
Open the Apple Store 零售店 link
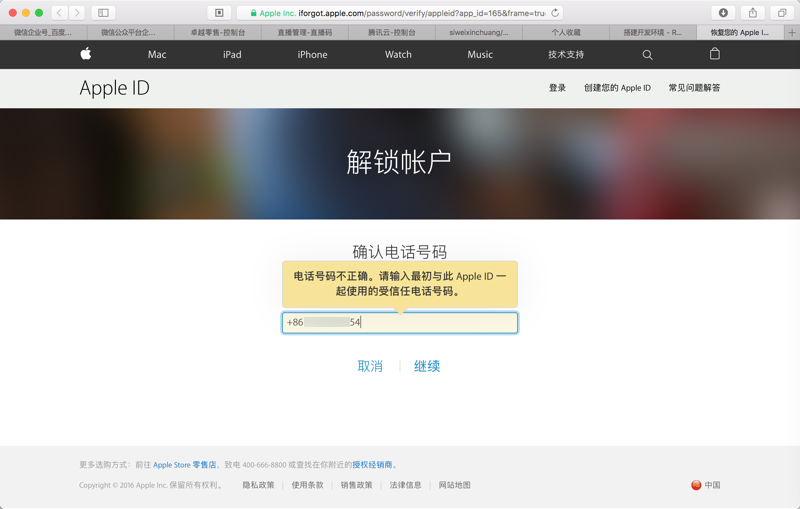pyautogui.click(x=184, y=465)
